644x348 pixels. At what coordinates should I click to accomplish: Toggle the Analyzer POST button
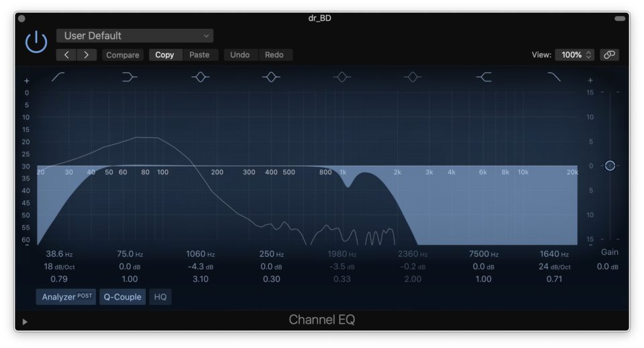coord(66,296)
